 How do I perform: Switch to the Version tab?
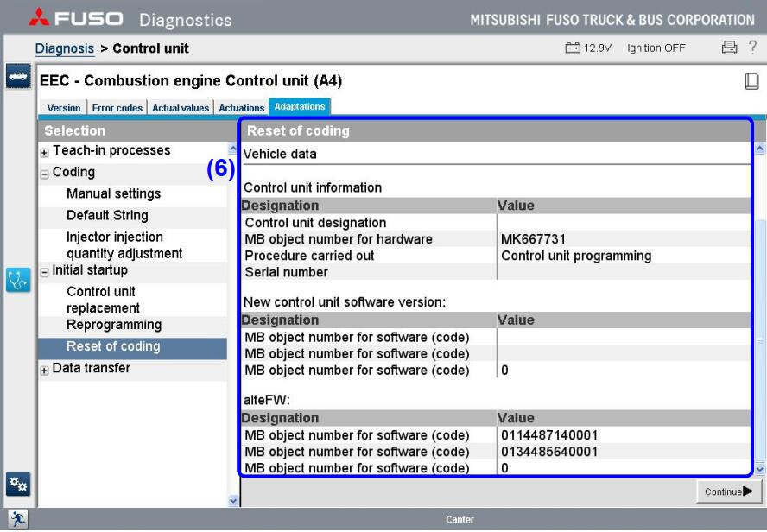coord(64,108)
